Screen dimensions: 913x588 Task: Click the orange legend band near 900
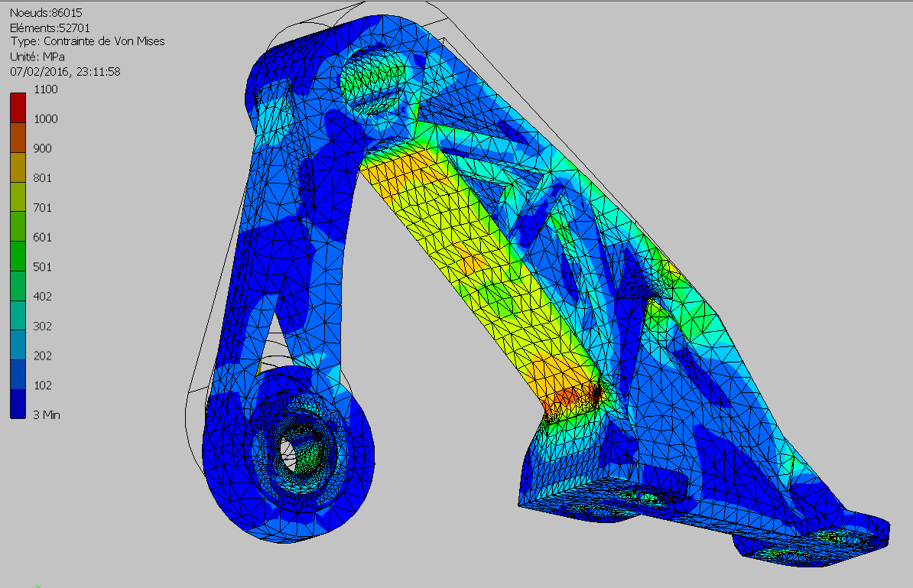18,138
